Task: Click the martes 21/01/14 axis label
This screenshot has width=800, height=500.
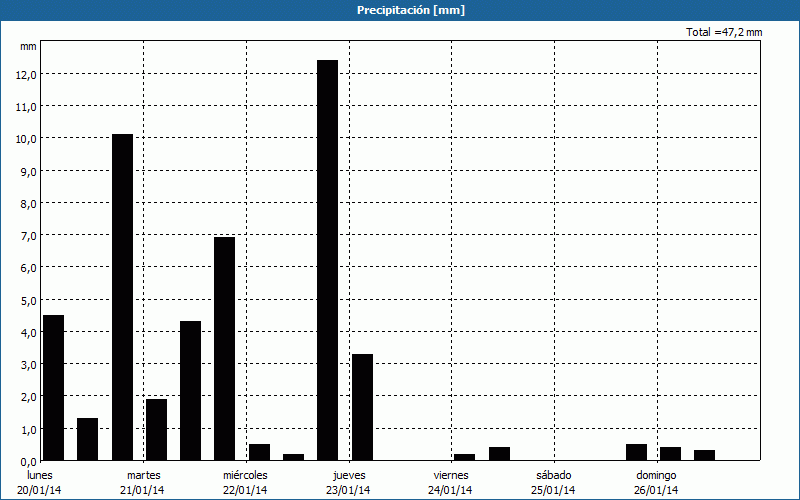Action: [143, 482]
